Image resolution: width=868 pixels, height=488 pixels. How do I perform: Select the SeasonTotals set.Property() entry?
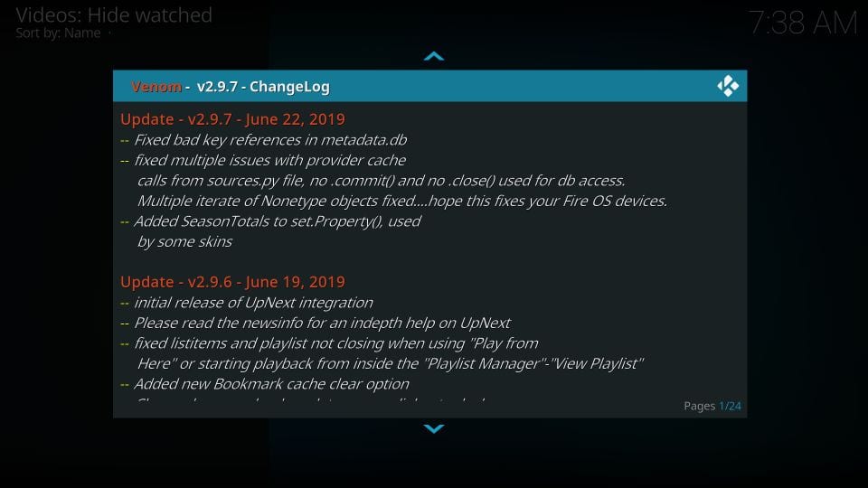point(270,221)
